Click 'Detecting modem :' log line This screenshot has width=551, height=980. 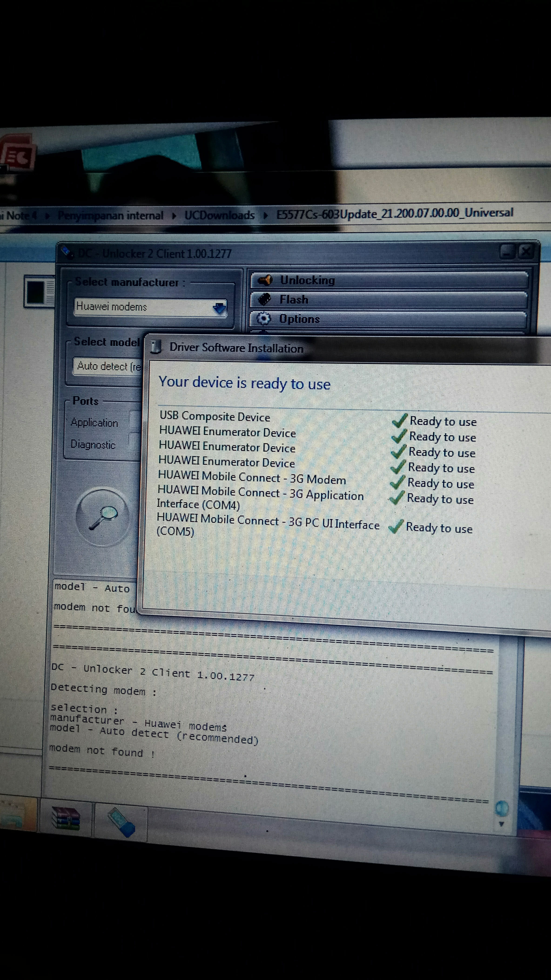tap(103, 690)
